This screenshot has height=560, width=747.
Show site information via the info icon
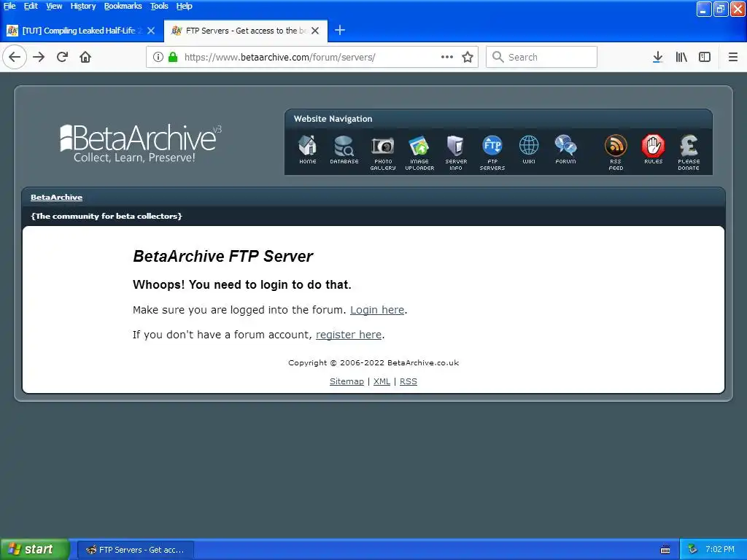[x=158, y=57]
